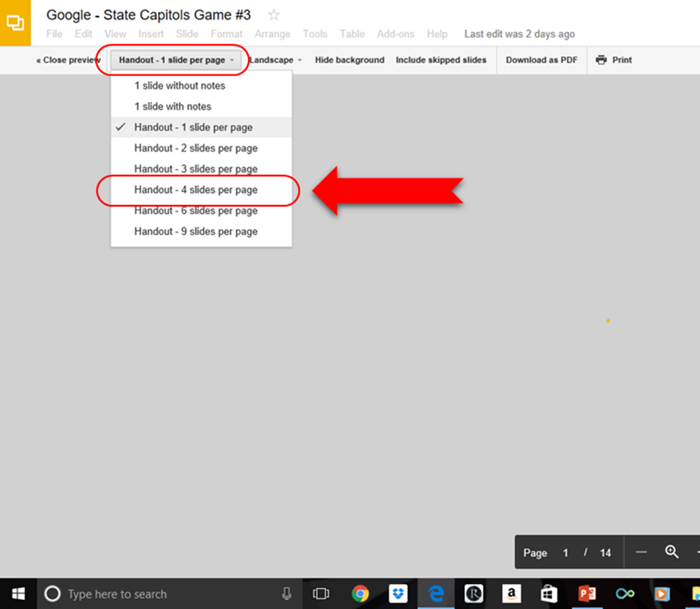Open the media player taskbar icon
700x609 pixels.
click(662, 594)
